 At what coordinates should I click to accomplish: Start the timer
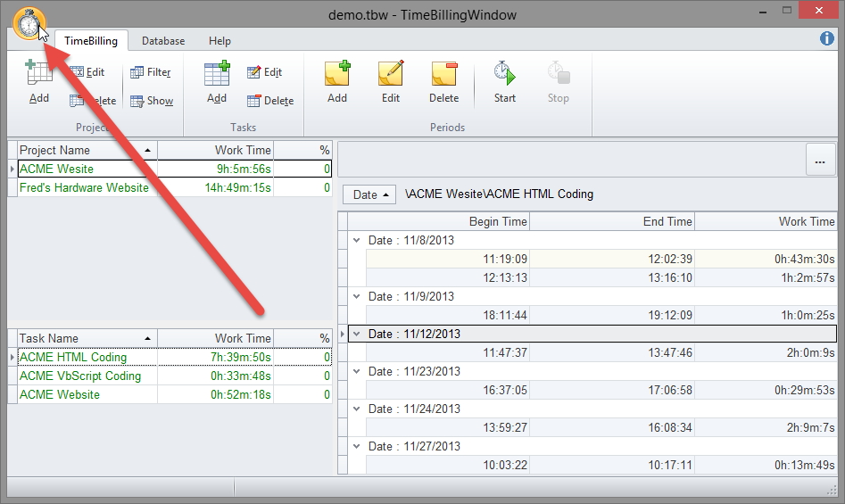(505, 81)
